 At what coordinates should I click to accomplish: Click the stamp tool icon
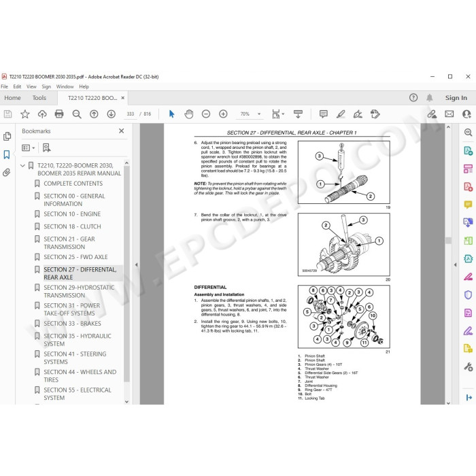pyautogui.click(x=375, y=114)
